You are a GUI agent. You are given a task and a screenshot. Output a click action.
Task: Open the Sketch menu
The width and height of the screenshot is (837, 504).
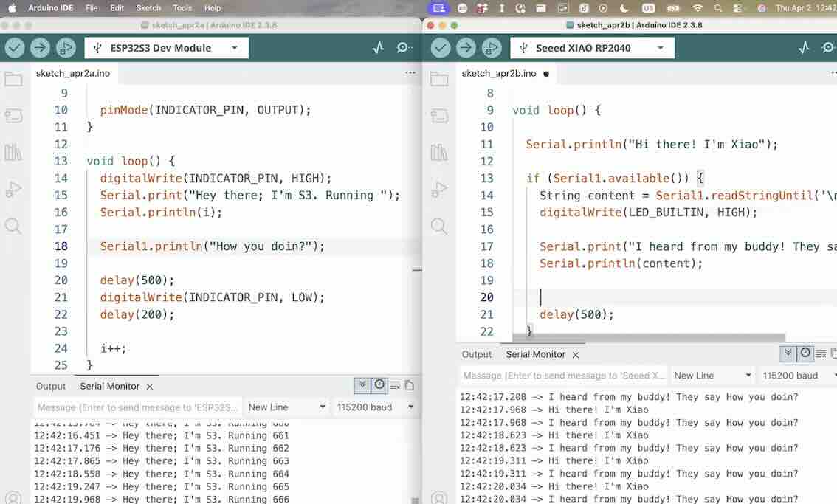click(148, 8)
